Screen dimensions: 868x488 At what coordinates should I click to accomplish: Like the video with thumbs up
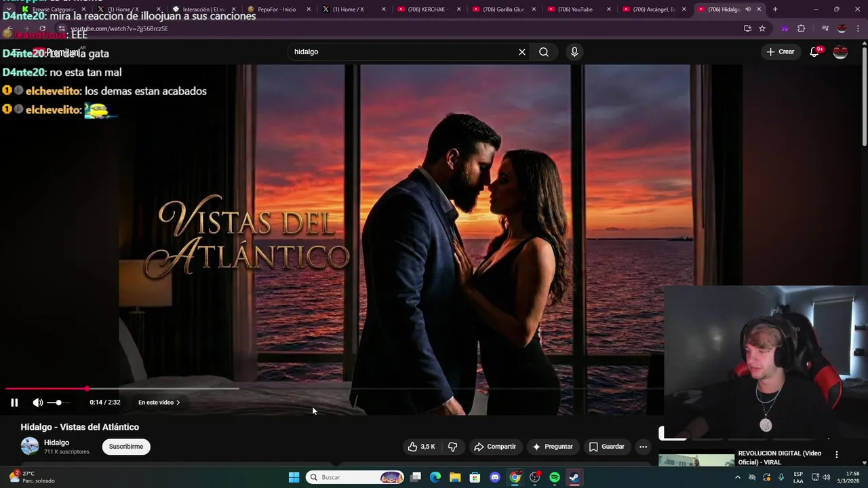pyautogui.click(x=420, y=447)
